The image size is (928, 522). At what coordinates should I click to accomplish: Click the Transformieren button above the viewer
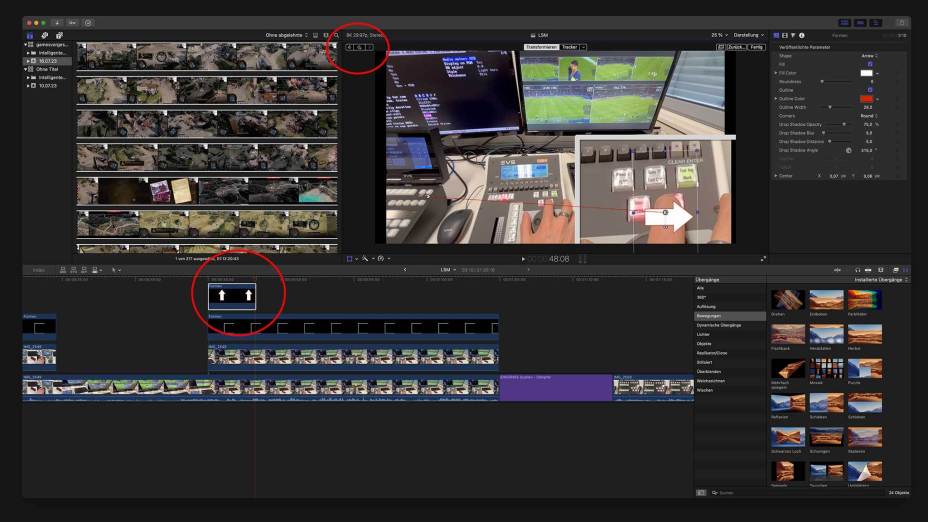(542, 47)
